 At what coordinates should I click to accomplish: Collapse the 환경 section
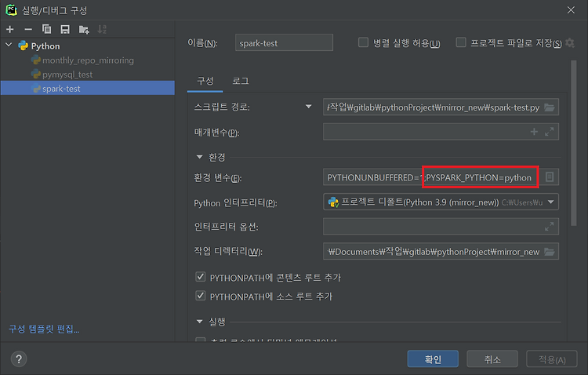(199, 157)
